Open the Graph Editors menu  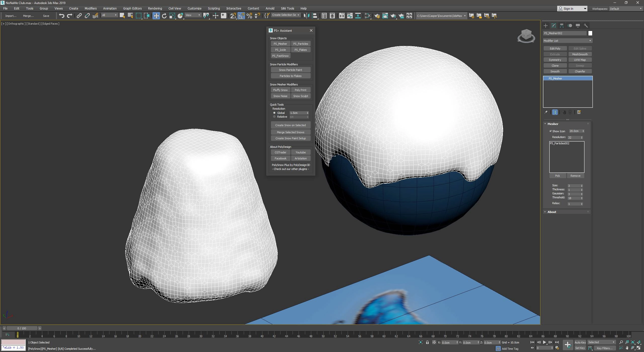point(132,8)
